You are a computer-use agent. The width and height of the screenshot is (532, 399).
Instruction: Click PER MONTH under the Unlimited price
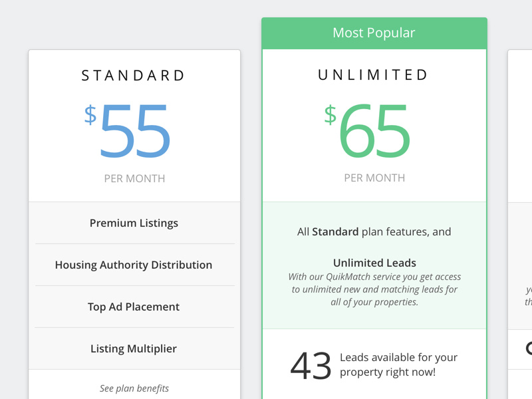coord(374,178)
